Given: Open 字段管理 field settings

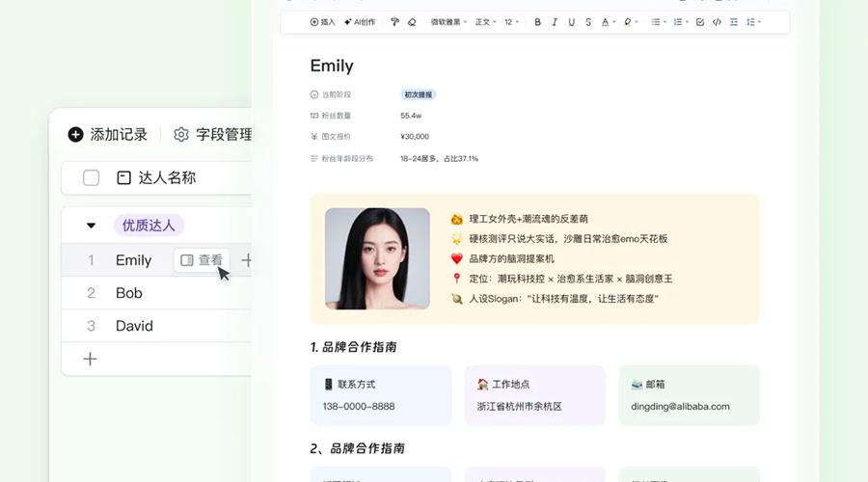Looking at the screenshot, I should point(212,134).
